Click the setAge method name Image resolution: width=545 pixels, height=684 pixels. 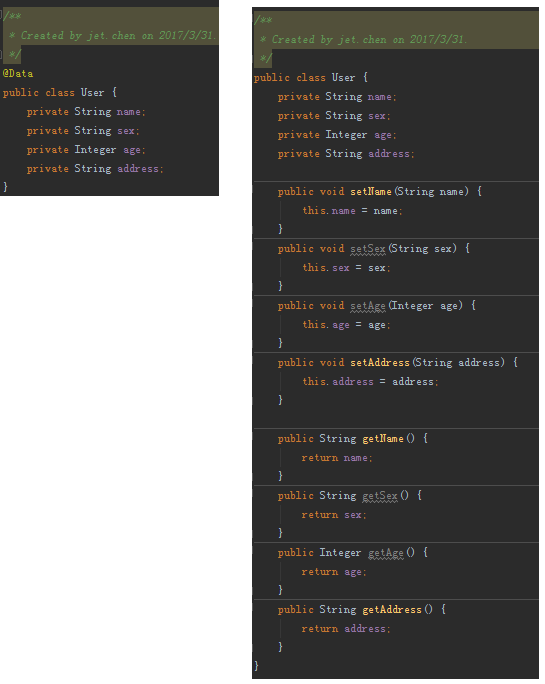click(368, 306)
